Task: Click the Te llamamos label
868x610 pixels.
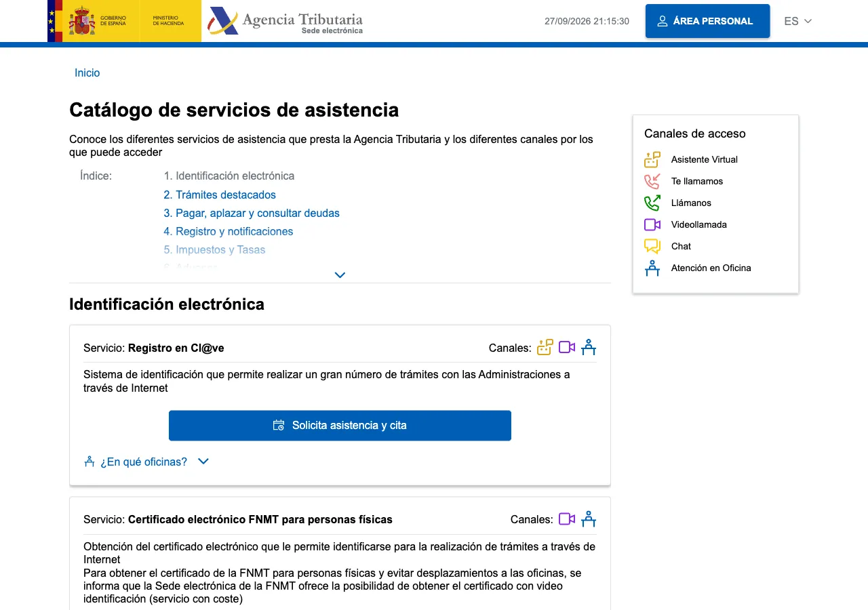Action: click(x=697, y=182)
